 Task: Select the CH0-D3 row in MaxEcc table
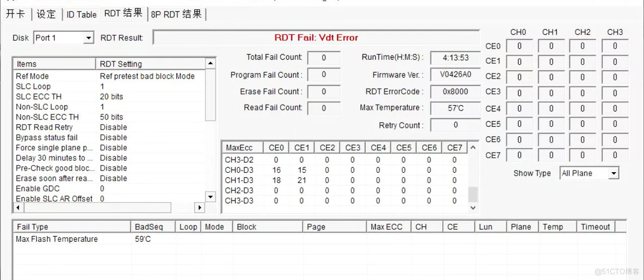coord(345,170)
